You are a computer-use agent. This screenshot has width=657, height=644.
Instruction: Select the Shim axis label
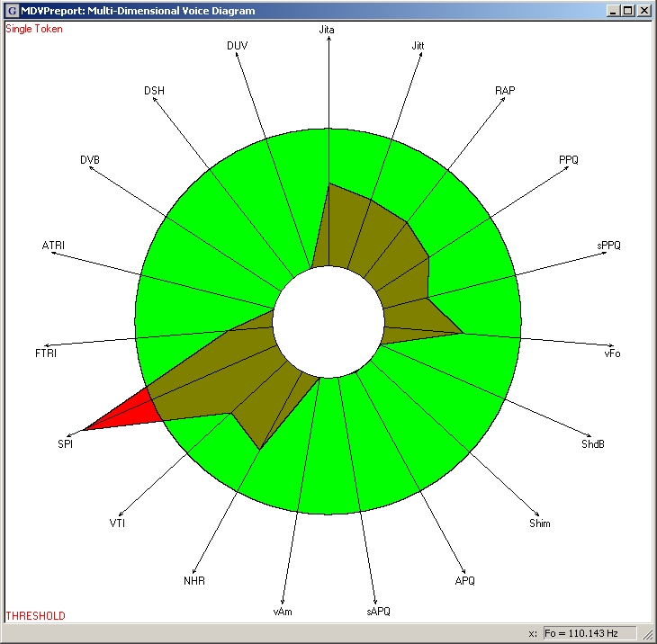coord(540,523)
